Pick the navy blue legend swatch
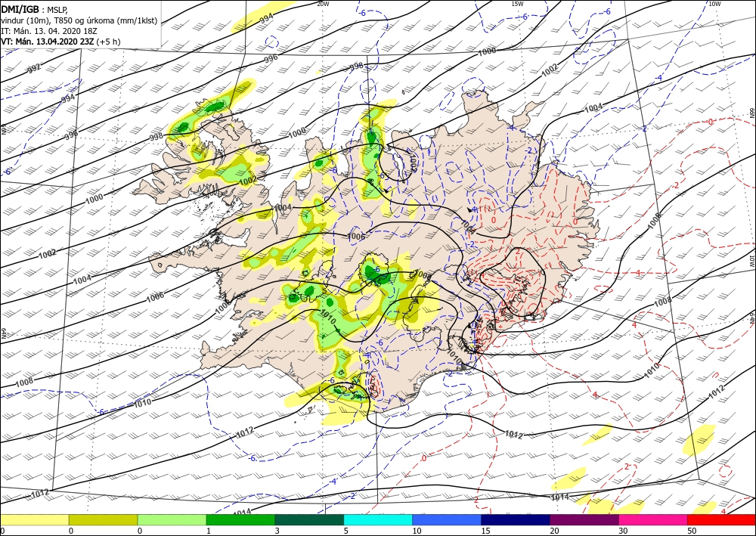Image resolution: width=756 pixels, height=536 pixels. coord(516,519)
